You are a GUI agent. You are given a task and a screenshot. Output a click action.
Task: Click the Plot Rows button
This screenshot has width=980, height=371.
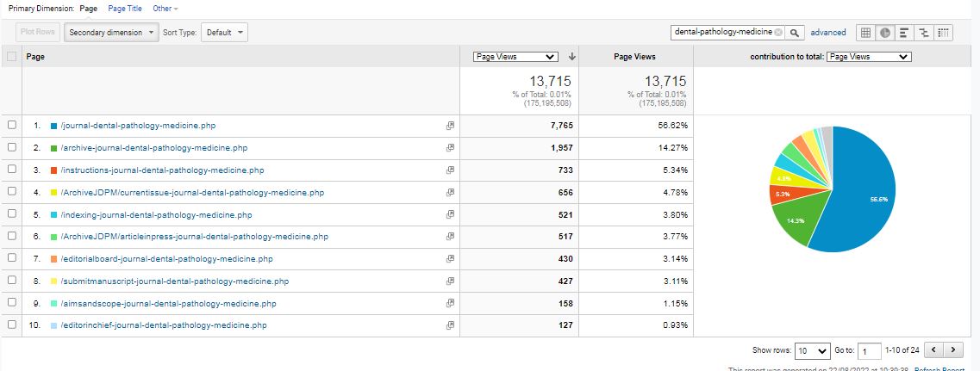pos(38,32)
